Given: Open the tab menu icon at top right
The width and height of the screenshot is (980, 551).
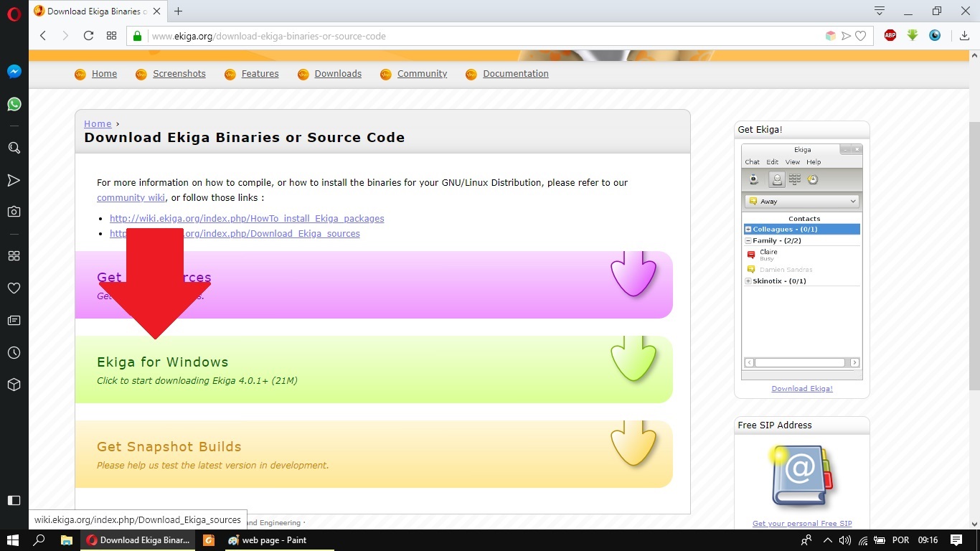Looking at the screenshot, I should [880, 11].
